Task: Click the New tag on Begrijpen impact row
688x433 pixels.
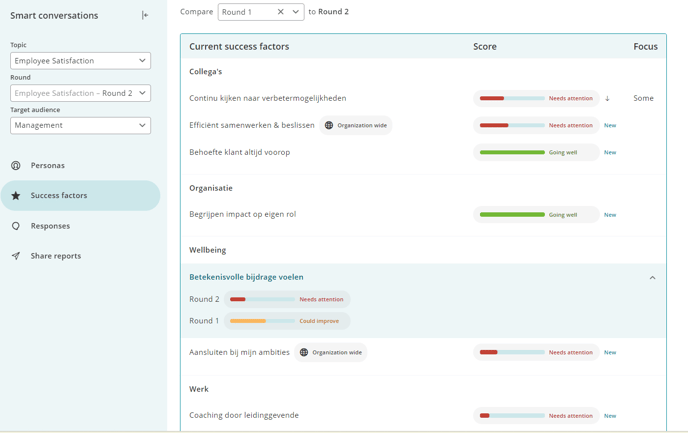Action: pyautogui.click(x=610, y=215)
